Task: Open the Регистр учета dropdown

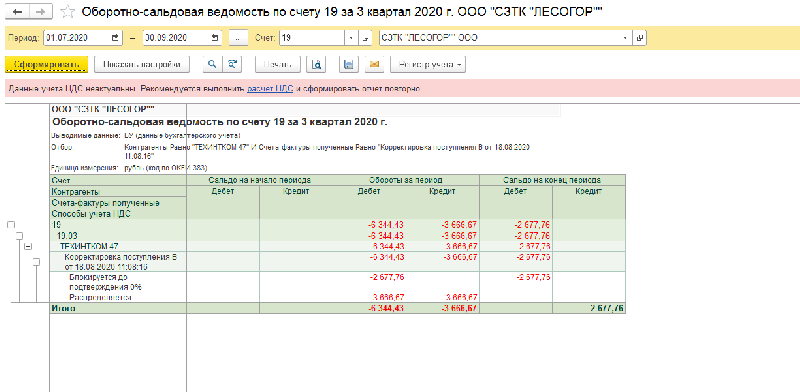Action: (428, 64)
